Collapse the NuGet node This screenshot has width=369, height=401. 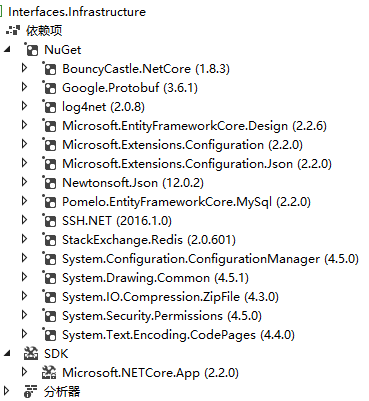7,50
